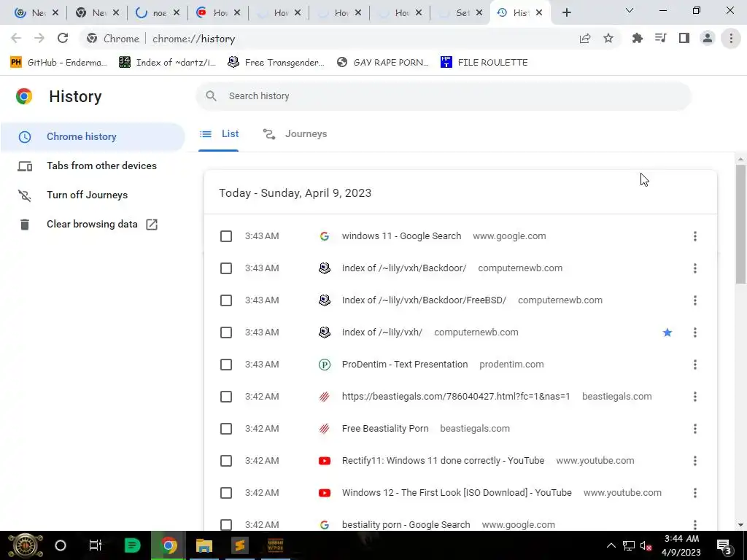Open actions menu for Backdoor/FreeBSD/ entry

(695, 300)
